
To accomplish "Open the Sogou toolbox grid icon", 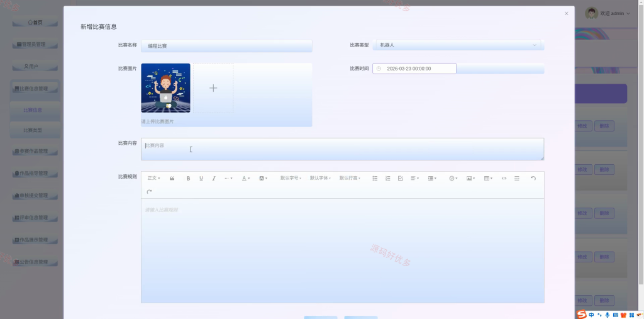I will pos(631,315).
